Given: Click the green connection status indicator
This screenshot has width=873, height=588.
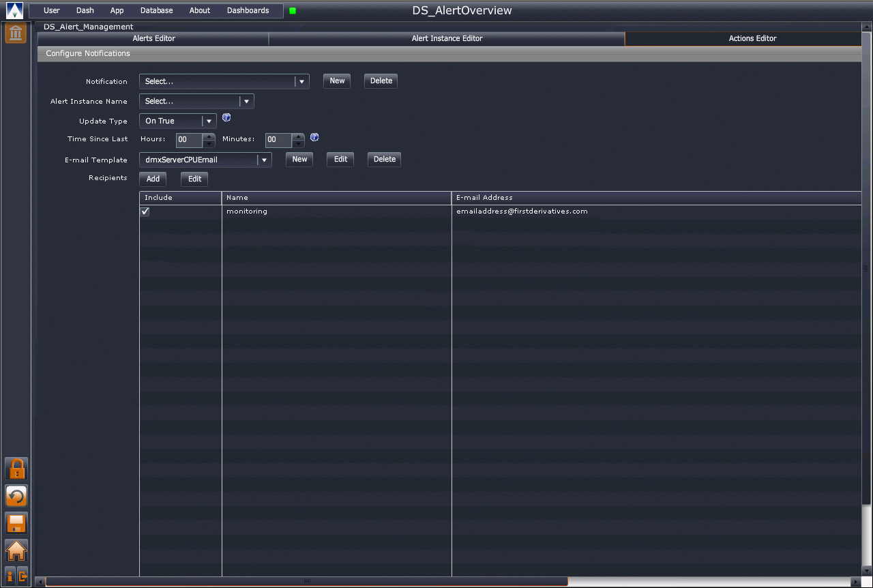Looking at the screenshot, I should (293, 11).
